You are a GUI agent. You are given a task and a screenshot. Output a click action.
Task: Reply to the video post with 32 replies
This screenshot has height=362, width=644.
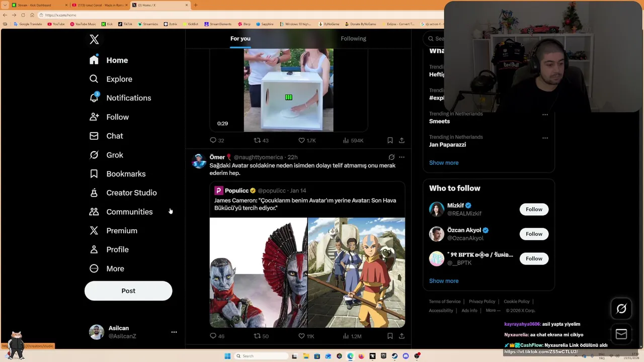(217, 140)
